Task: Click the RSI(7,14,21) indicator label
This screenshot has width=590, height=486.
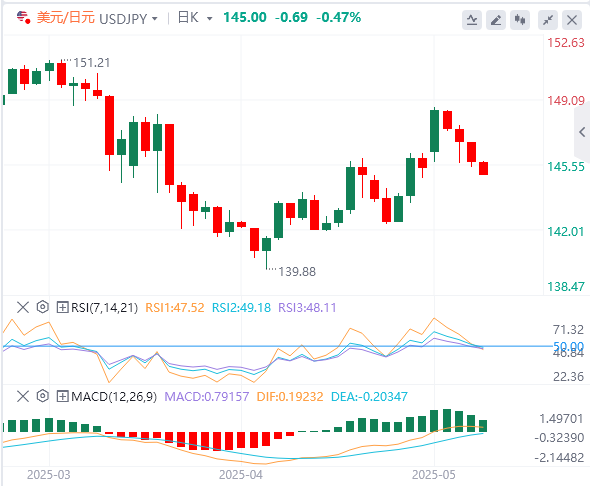Action: (104, 308)
